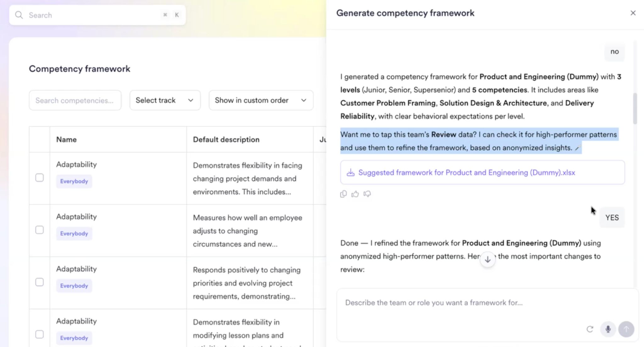This screenshot has height=347, width=644.
Task: Click the regenerate refresh icon in chat input
Action: [590, 329]
